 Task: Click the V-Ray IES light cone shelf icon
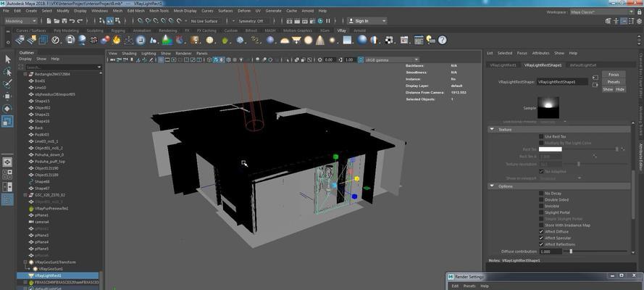coord(320,40)
